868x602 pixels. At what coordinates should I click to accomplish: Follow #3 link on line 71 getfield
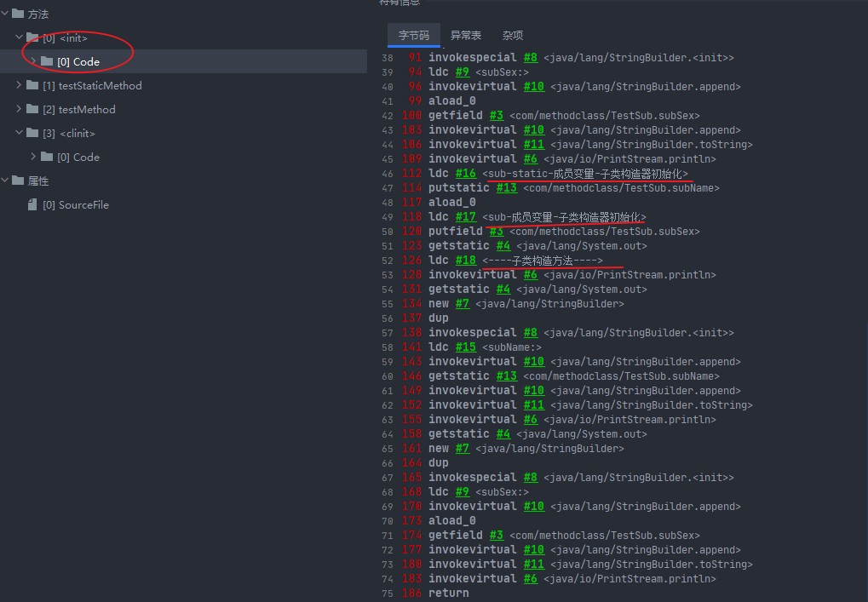point(496,535)
